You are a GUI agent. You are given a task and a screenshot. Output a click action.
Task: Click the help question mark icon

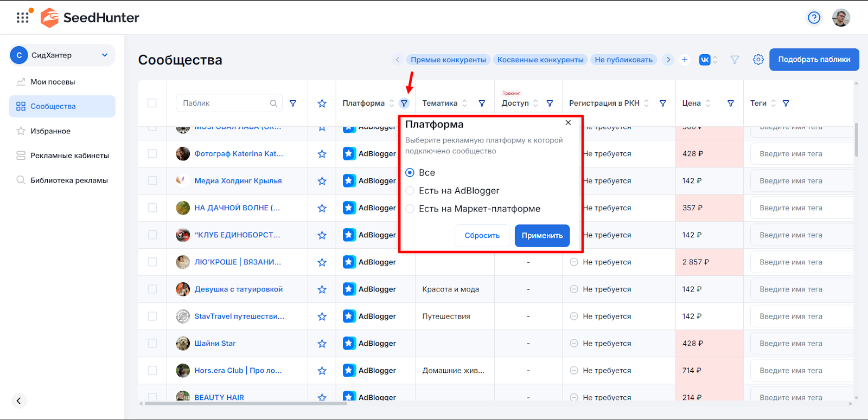814,18
